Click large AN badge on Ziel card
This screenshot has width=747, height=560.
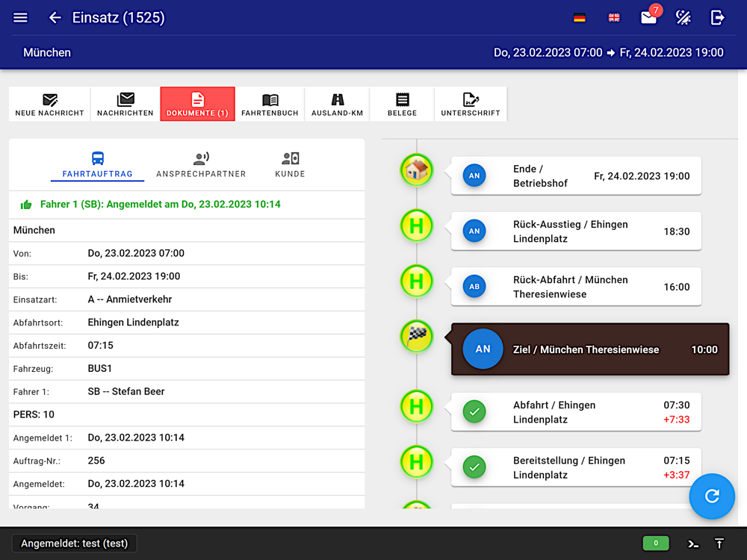(x=483, y=349)
